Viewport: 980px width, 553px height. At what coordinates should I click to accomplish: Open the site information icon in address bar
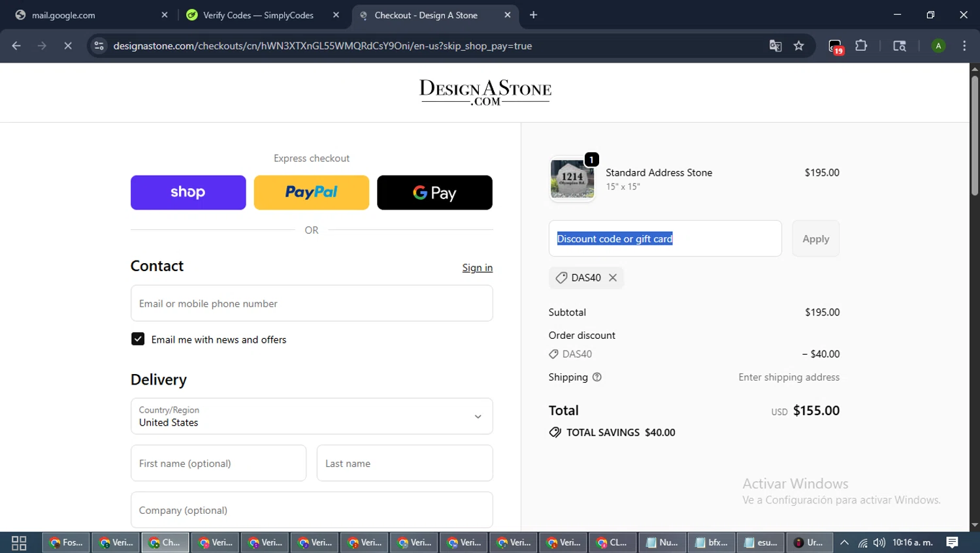(x=99, y=46)
